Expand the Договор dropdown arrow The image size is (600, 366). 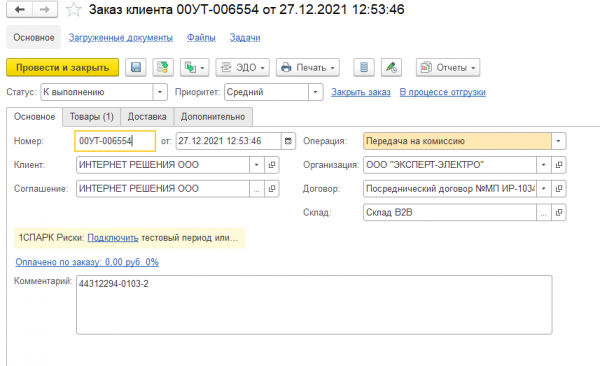(543, 188)
